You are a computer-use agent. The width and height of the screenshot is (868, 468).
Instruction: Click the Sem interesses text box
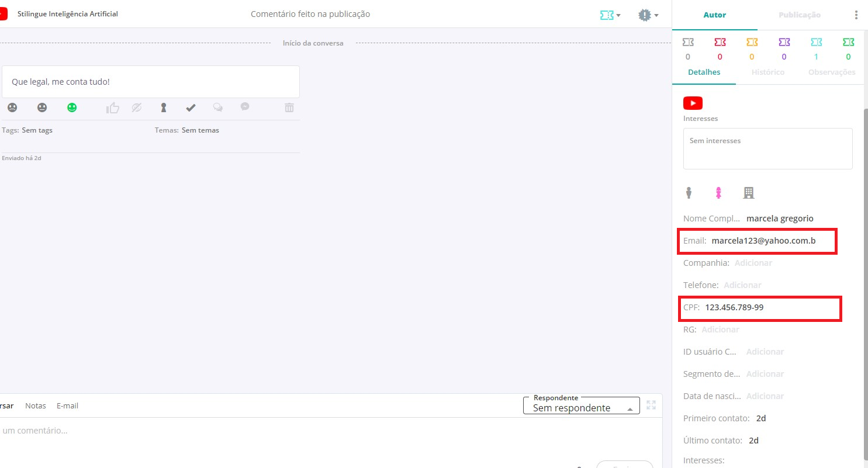click(x=767, y=148)
